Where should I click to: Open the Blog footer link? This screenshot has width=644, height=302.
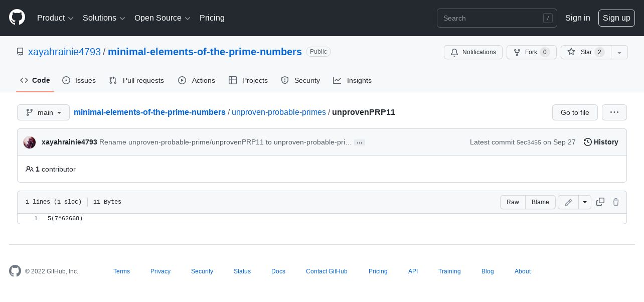488,271
